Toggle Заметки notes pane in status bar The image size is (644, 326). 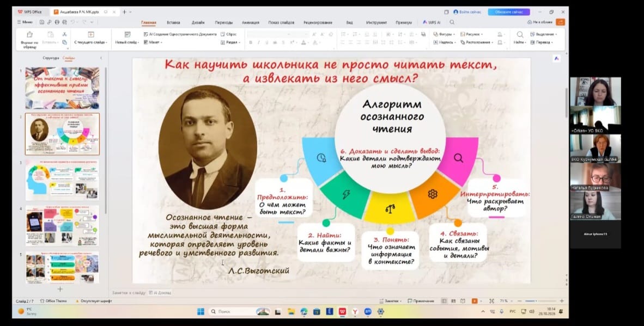390,301
